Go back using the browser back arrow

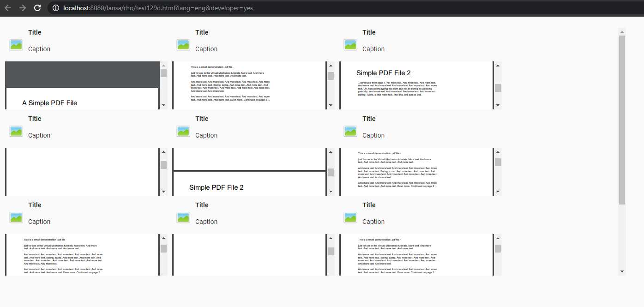point(8,8)
